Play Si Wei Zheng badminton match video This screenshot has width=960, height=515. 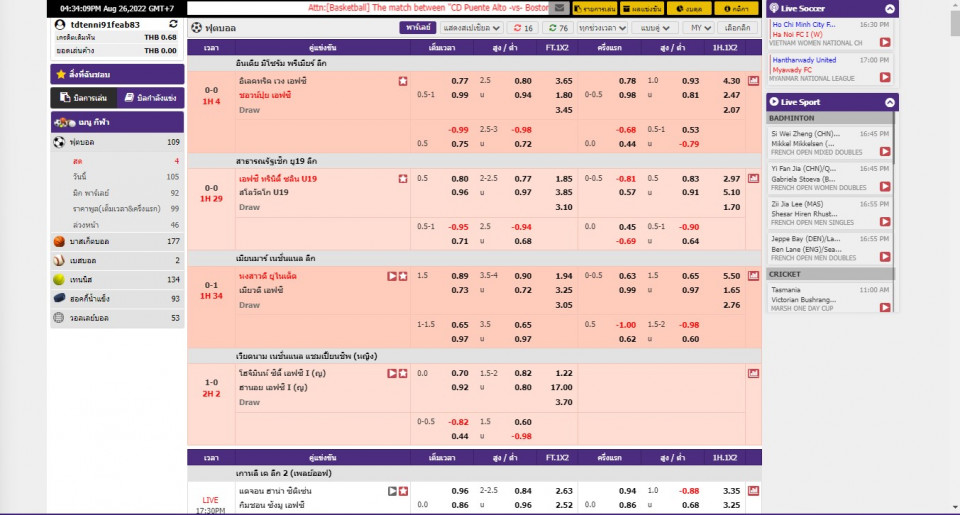[885, 151]
